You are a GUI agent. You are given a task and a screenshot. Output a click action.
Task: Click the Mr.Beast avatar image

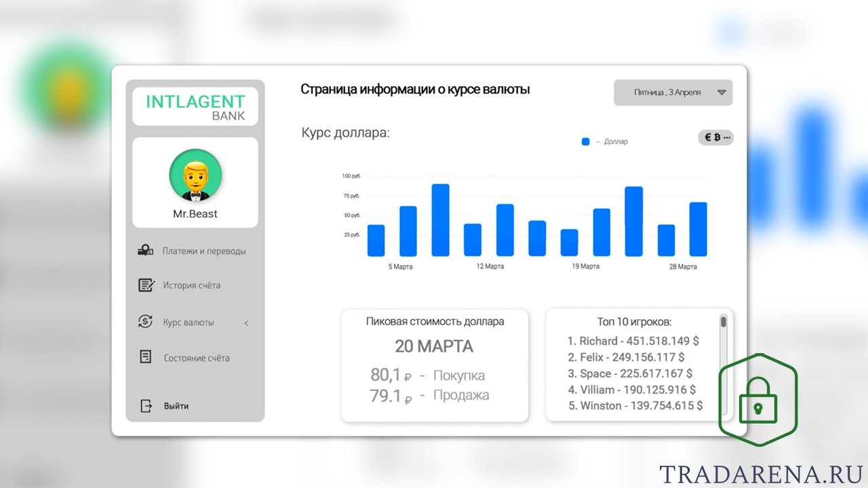tap(195, 176)
